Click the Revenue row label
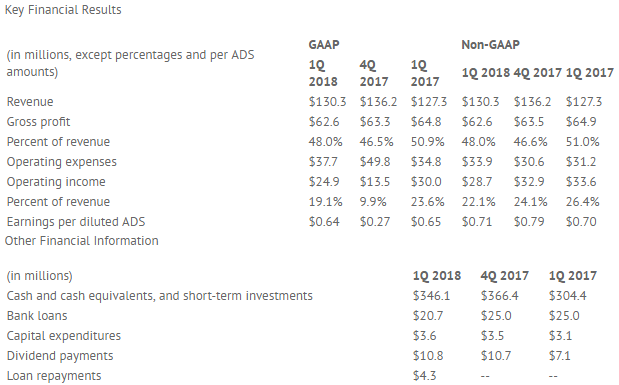The width and height of the screenshot is (619, 385). click(30, 102)
